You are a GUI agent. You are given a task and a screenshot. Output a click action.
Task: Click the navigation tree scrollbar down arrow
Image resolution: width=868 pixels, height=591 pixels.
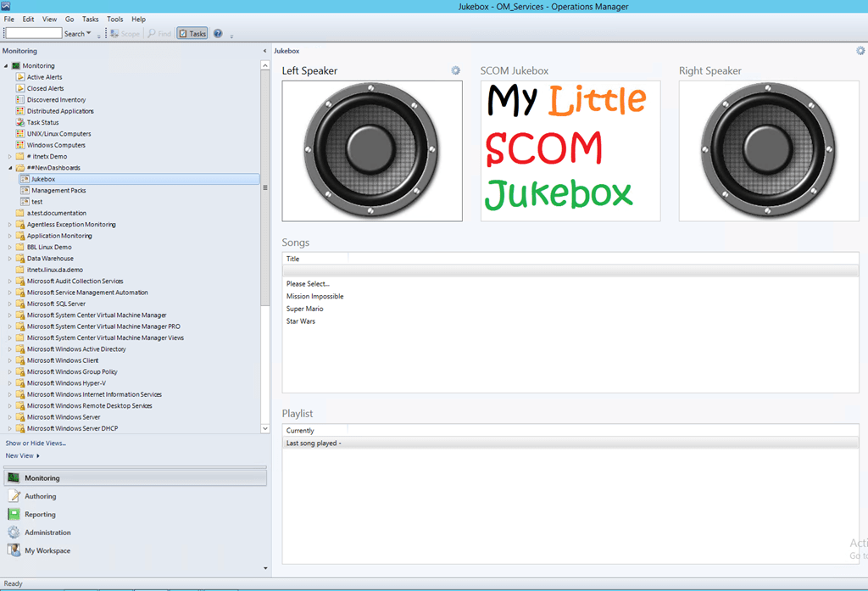point(265,428)
